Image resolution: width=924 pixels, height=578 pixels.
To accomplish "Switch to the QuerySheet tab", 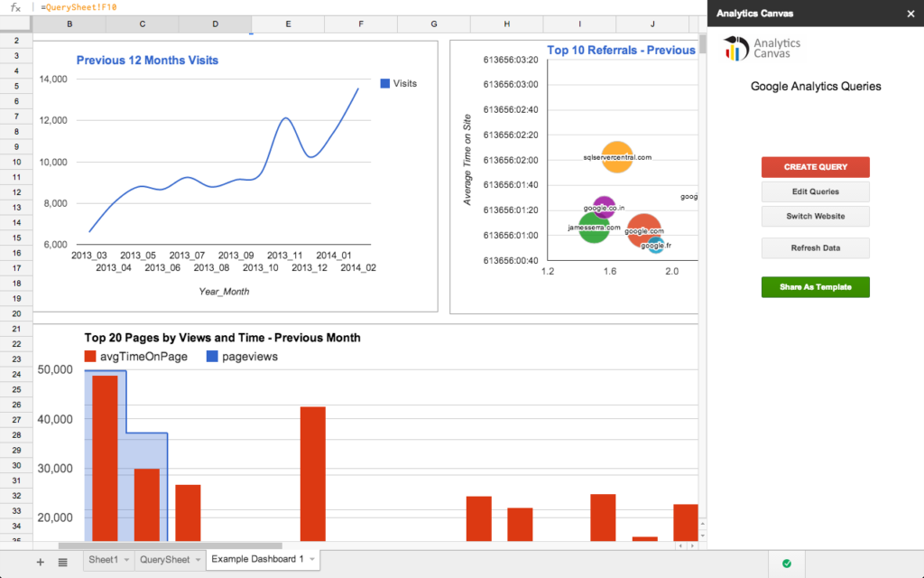I will [164, 560].
